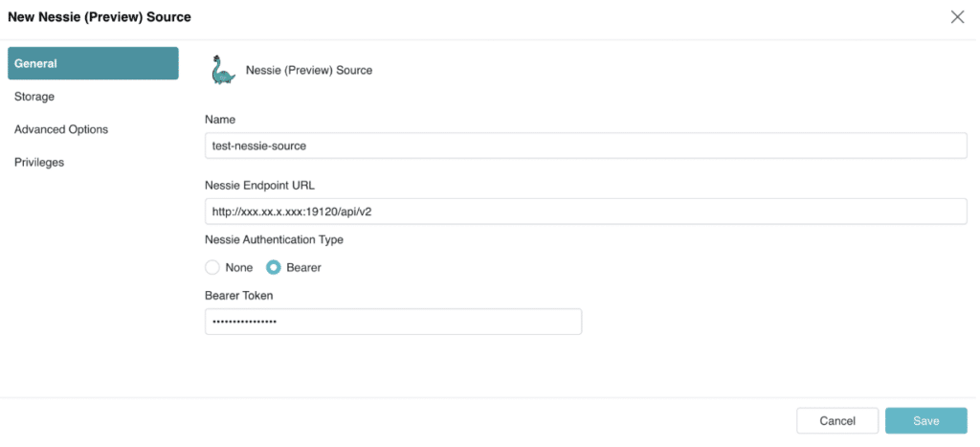Viewport: 980px width, 447px height.
Task: Click the Nessie dinosaur logo icon
Action: point(223,71)
